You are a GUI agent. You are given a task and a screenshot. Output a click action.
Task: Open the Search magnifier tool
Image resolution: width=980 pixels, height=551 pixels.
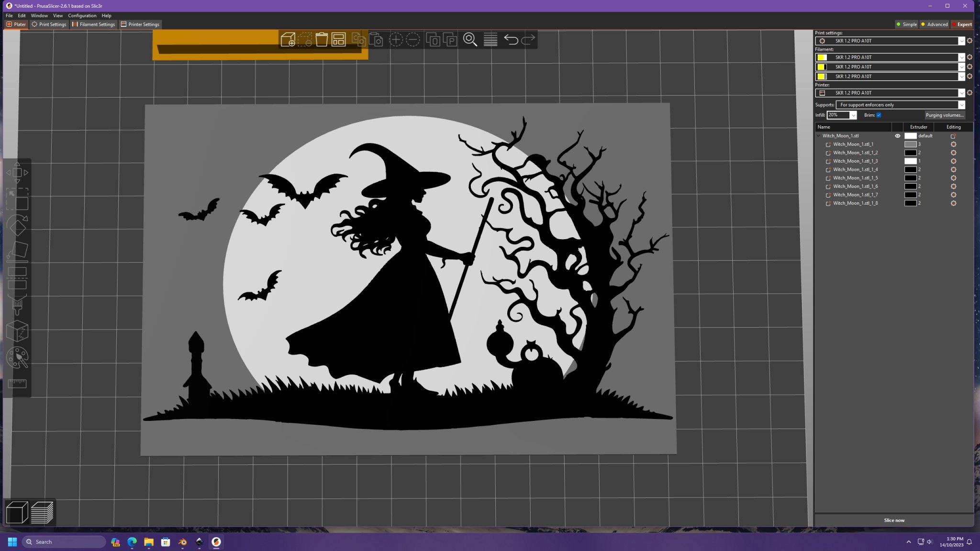[470, 40]
